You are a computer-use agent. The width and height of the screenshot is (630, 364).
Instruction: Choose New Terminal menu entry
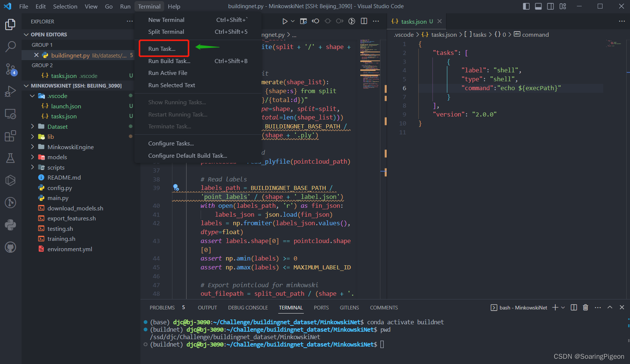coord(198,20)
